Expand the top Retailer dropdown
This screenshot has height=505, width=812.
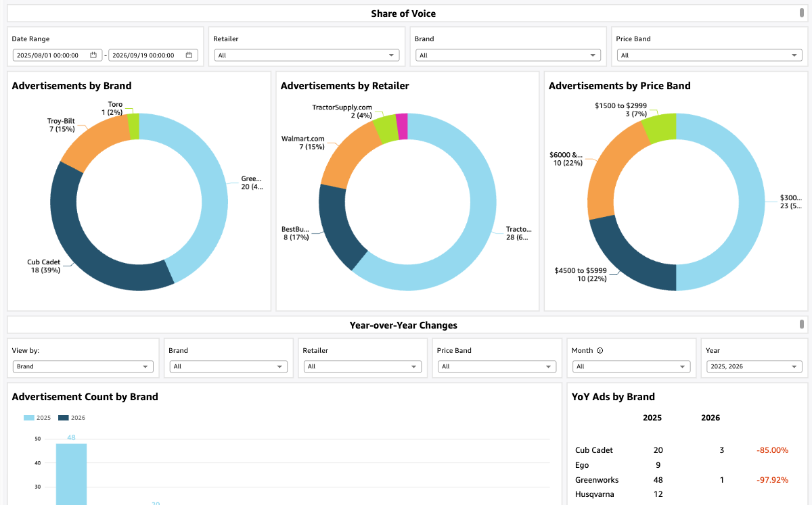click(x=307, y=55)
